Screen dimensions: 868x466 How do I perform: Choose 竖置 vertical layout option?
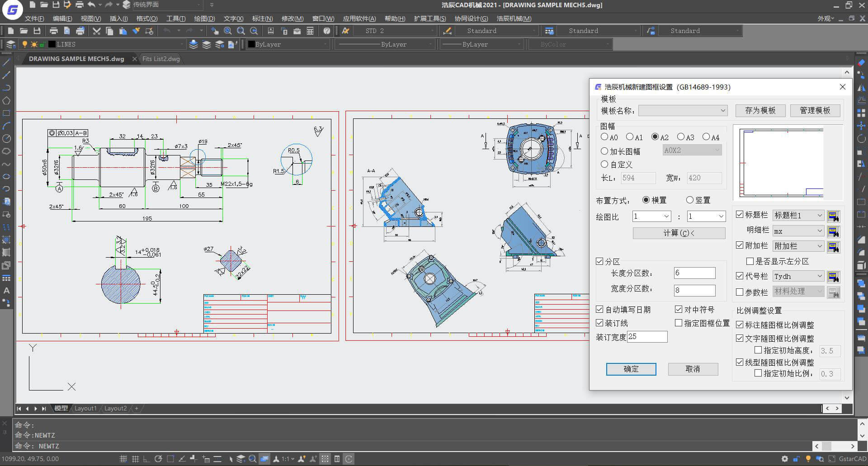coord(690,200)
